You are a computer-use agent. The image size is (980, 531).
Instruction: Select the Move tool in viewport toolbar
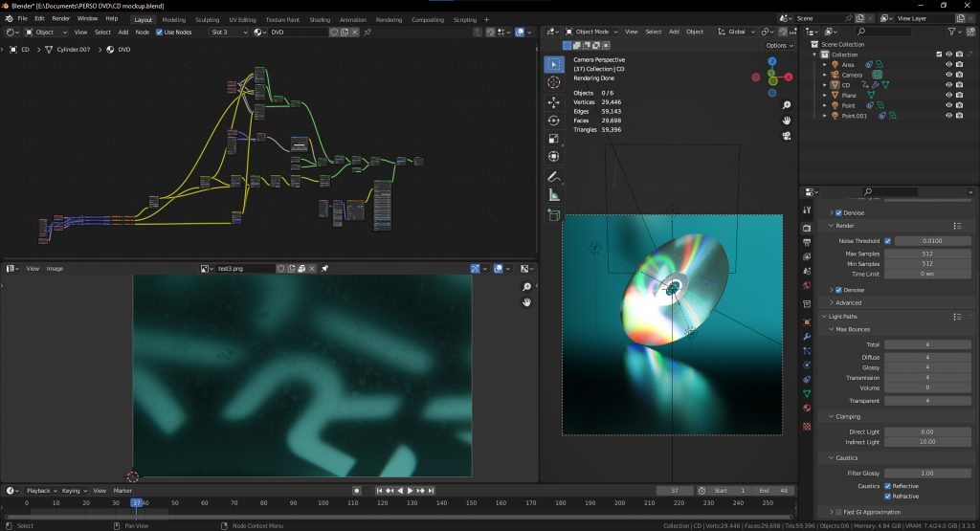pyautogui.click(x=553, y=101)
